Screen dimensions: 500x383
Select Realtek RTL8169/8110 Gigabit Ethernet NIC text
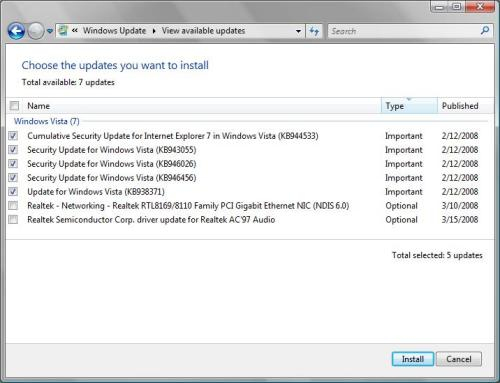[188, 206]
